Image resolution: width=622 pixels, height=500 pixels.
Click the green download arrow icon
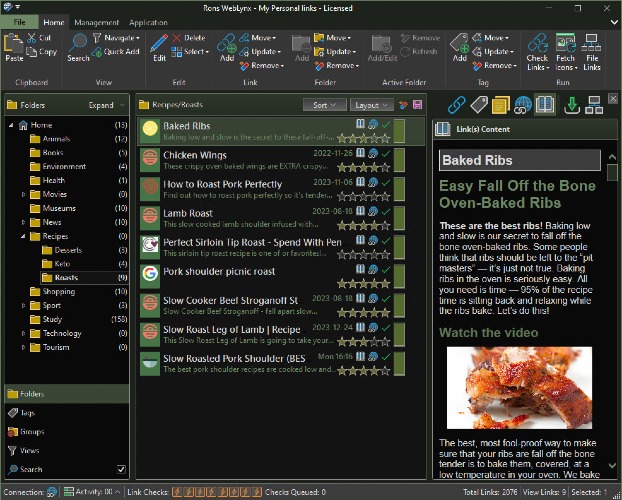point(572,106)
